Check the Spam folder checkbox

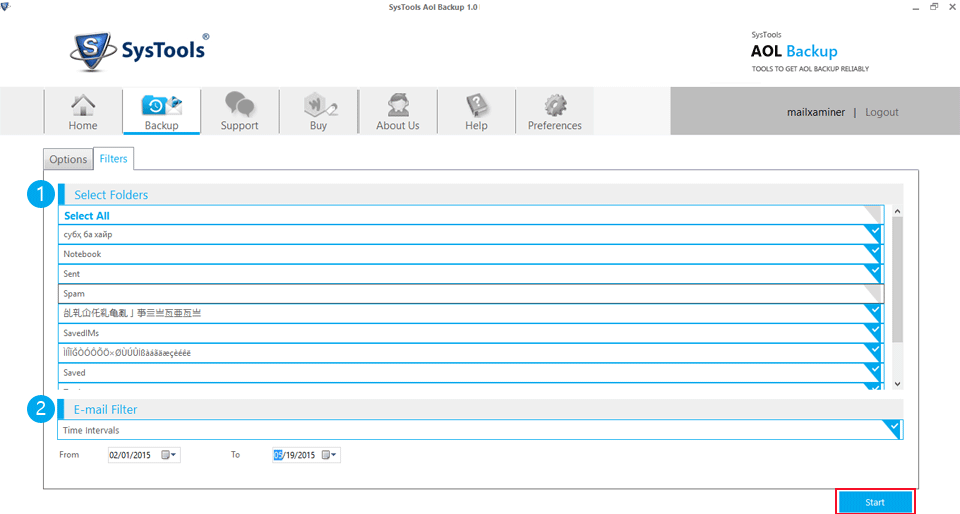pos(874,292)
